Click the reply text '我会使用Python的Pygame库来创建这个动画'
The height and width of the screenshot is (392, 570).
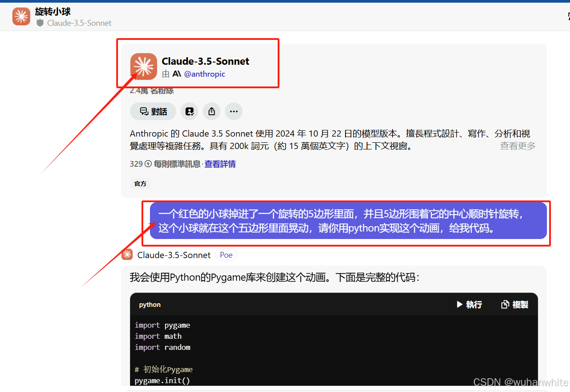tap(228, 278)
